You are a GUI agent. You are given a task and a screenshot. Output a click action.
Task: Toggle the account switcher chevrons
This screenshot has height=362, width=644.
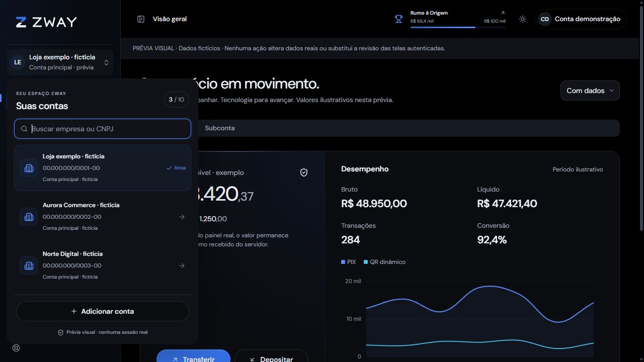point(106,62)
